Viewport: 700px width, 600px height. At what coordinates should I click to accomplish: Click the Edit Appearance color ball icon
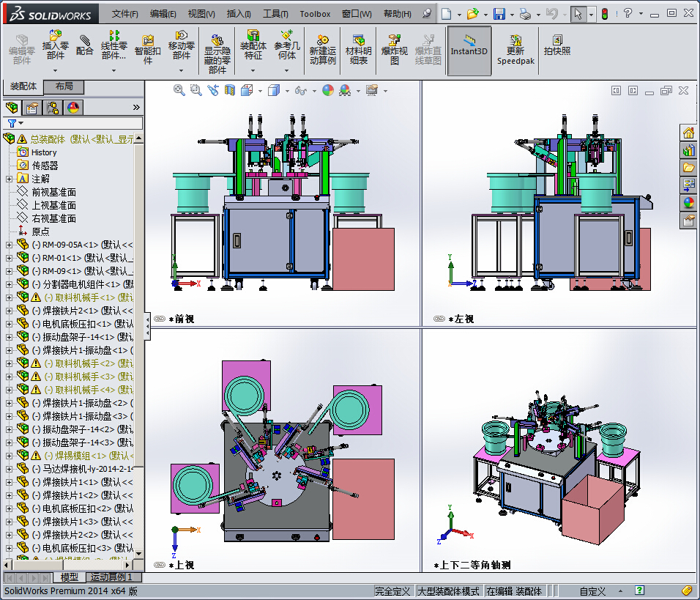(328, 91)
